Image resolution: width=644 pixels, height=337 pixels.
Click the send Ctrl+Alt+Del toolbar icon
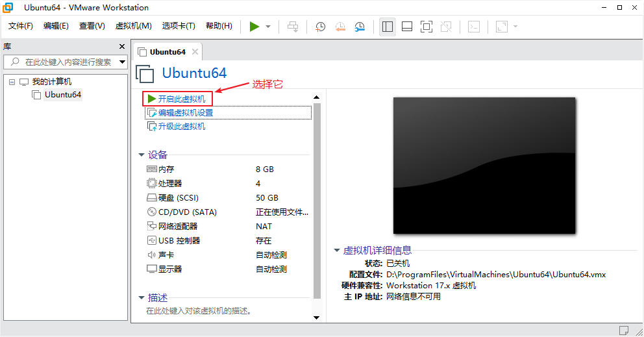[x=293, y=27]
